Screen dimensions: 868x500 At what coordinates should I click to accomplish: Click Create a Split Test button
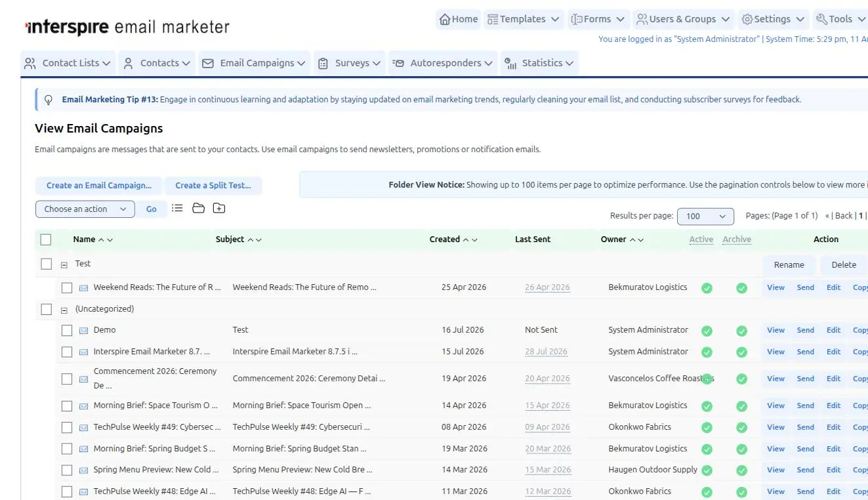[x=213, y=186]
